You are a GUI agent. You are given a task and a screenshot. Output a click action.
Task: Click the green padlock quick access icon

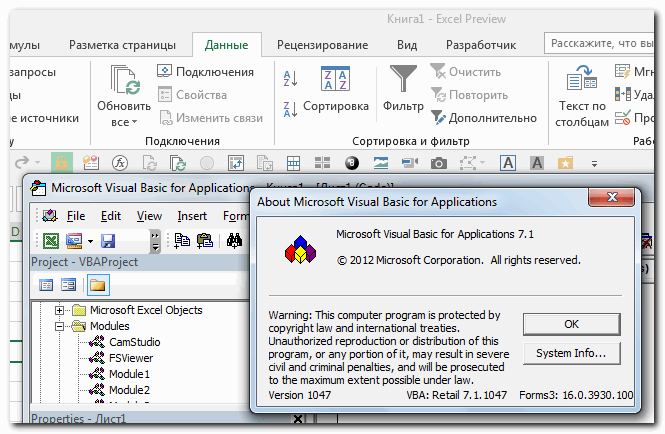(61, 163)
